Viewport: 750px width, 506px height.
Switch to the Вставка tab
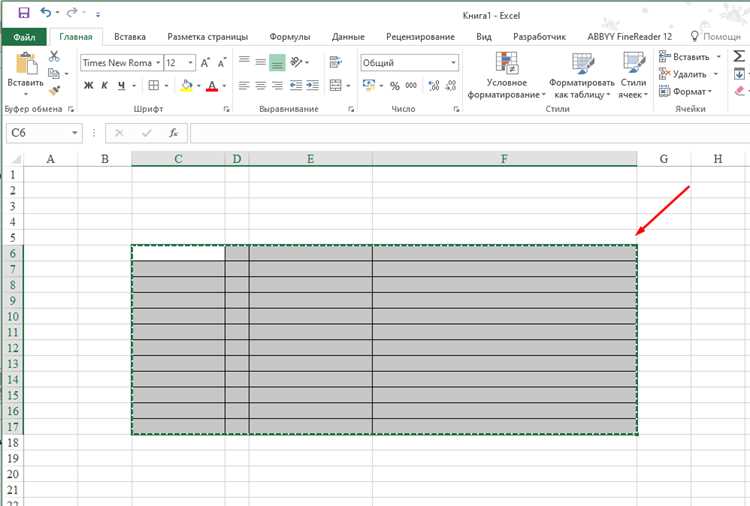coord(130,37)
